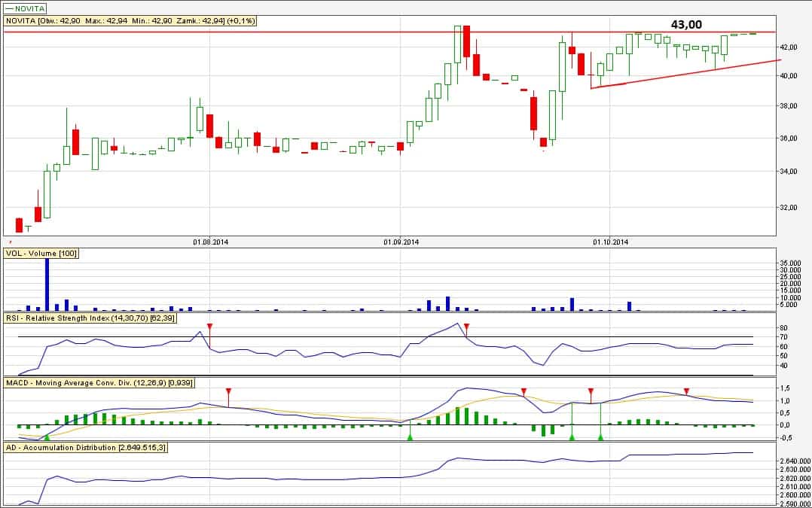Select the NOVITA price data label with Otw. 42,90
This screenshot has height=508, width=812.
click(131, 21)
